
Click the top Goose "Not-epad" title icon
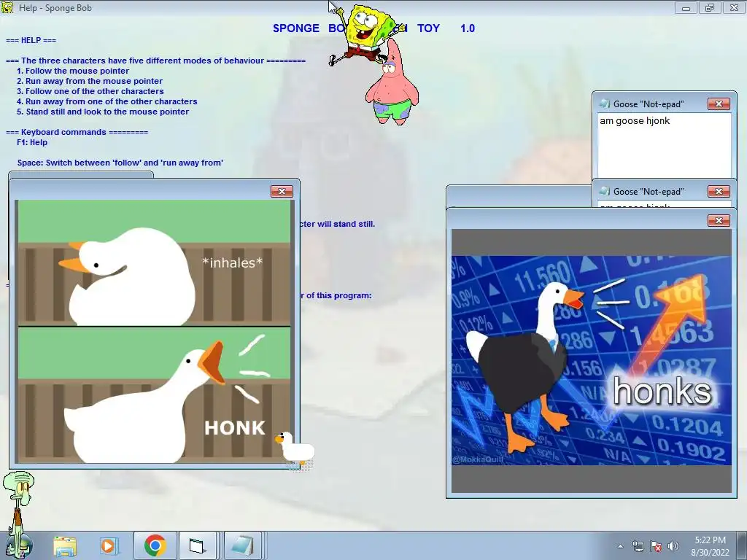click(x=605, y=104)
